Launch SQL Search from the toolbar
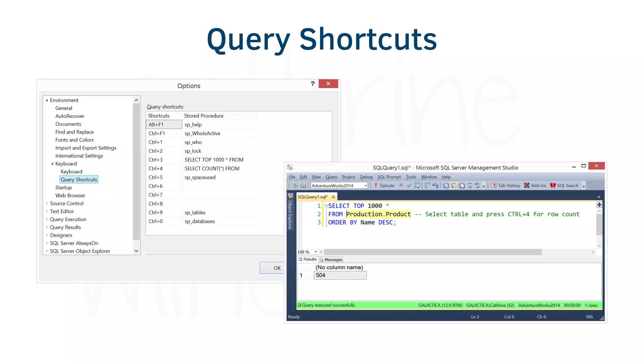644x362 pixels. click(564, 185)
